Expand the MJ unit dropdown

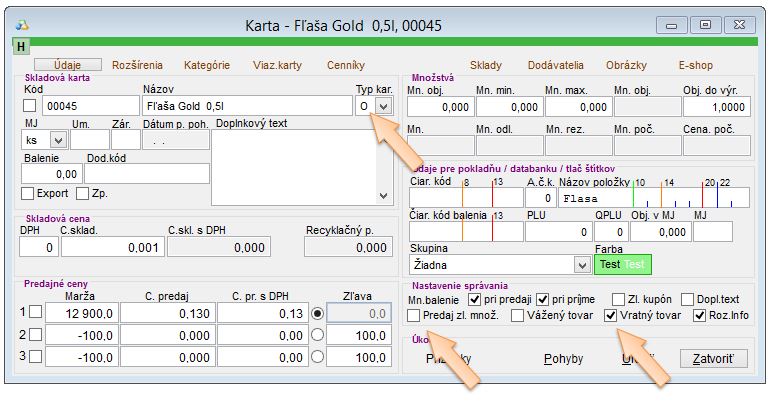59,141
